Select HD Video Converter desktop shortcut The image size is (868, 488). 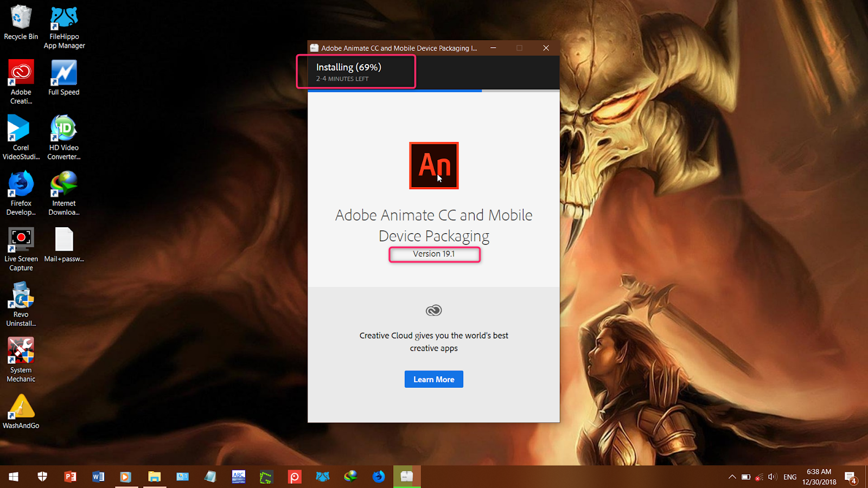tap(64, 137)
